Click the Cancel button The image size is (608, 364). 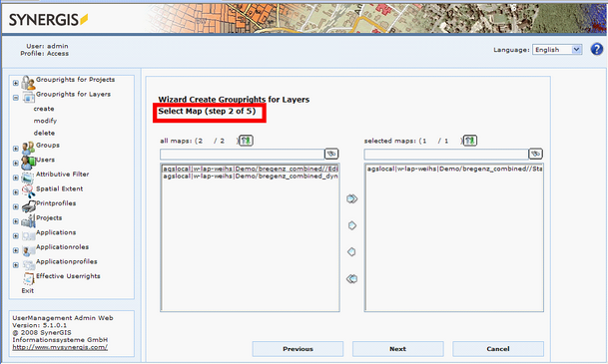point(498,349)
